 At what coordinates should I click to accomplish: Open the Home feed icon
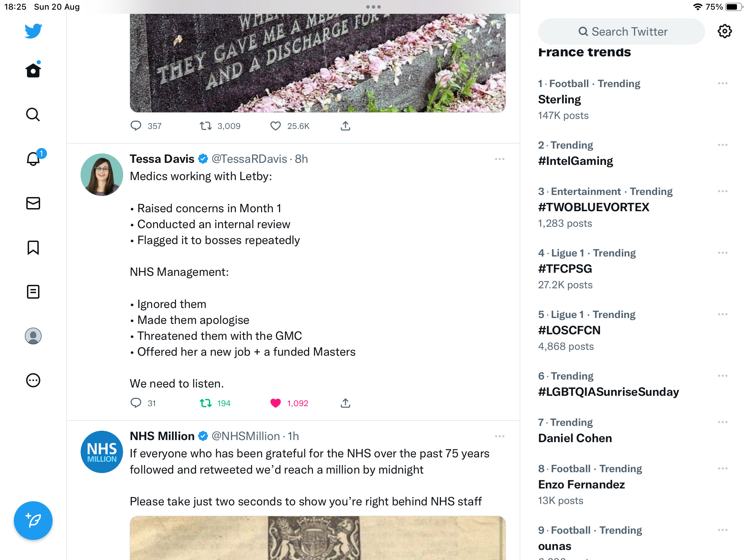[33, 70]
